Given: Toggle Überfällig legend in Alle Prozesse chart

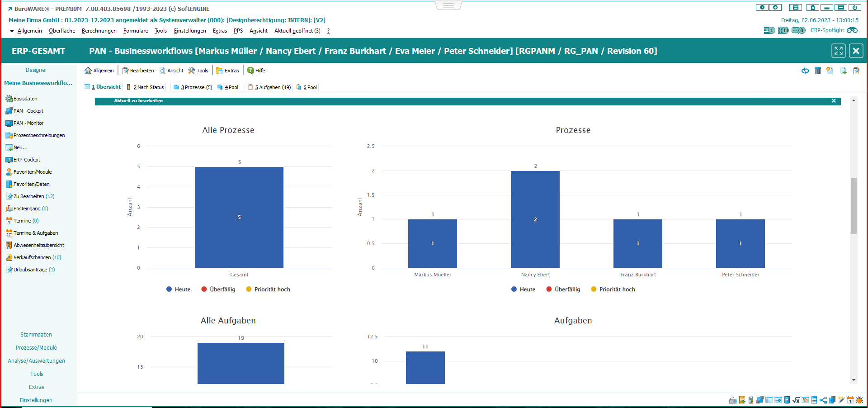Looking at the screenshot, I should click(x=218, y=289).
